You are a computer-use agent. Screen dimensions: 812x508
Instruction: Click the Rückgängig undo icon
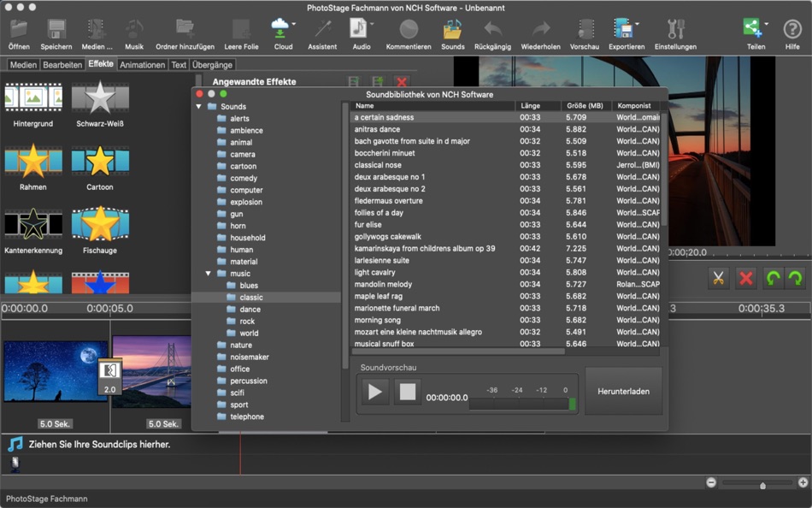pos(492,30)
